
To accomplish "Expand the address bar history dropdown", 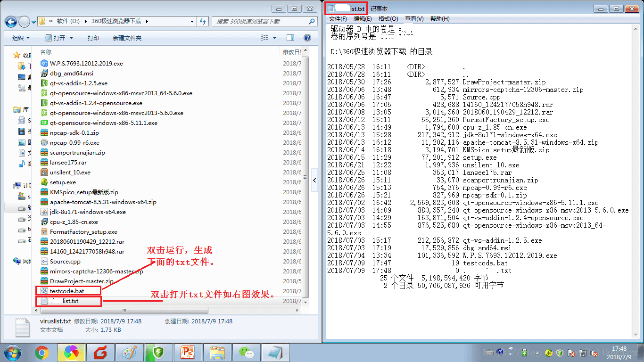I will pos(192,21).
